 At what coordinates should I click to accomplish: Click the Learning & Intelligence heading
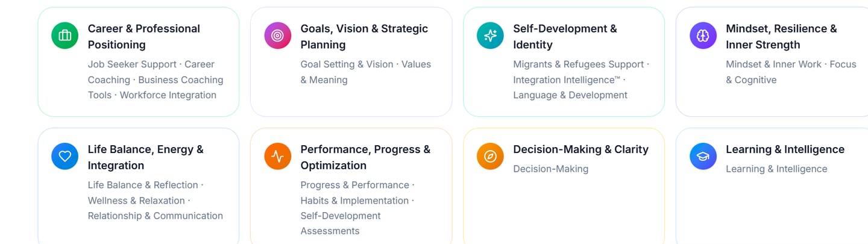tap(785, 149)
